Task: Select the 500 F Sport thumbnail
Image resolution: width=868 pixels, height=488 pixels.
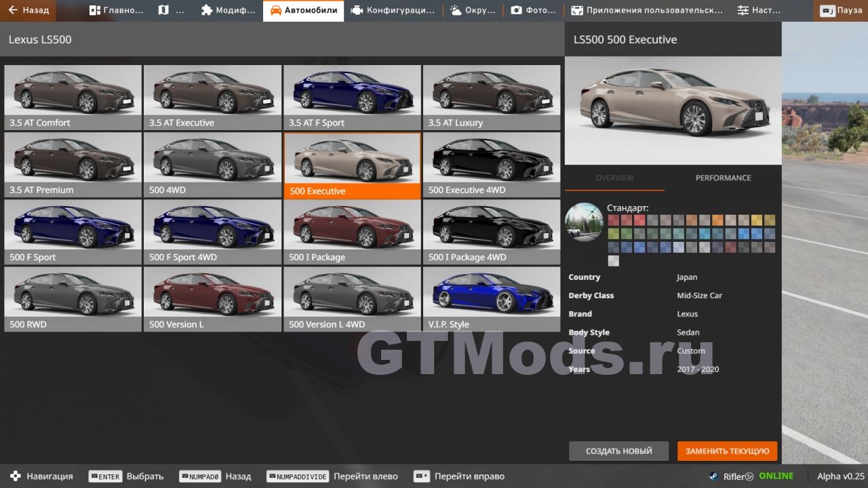Action: [x=73, y=232]
